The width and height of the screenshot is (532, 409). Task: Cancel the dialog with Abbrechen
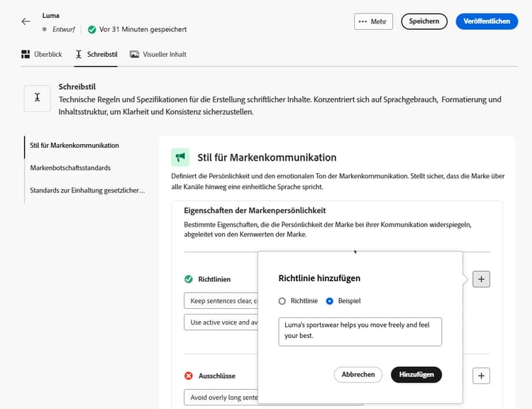pyautogui.click(x=358, y=374)
